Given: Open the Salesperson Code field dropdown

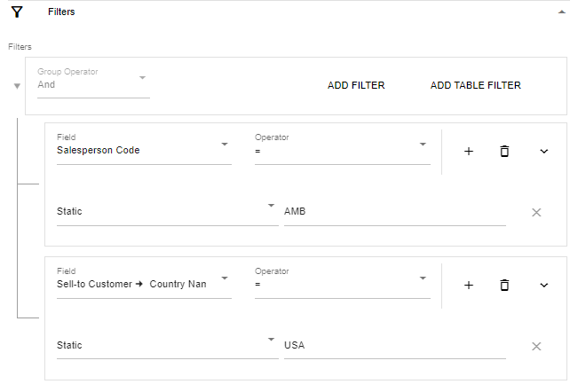Looking at the screenshot, I should 144,148.
